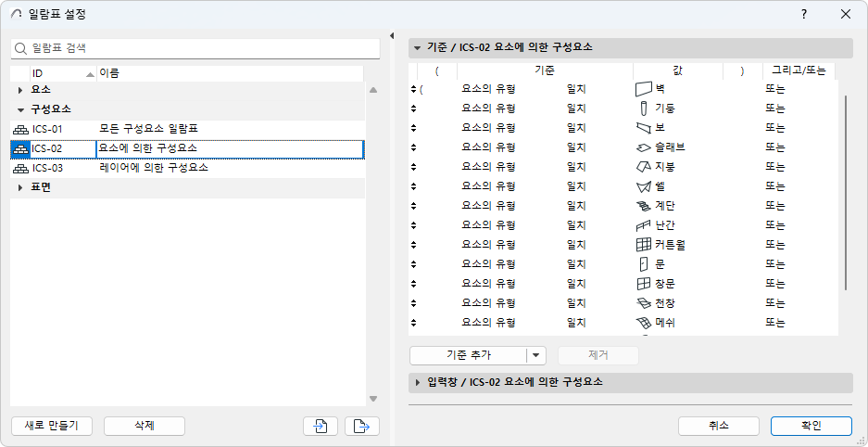Screen dimensions: 868x447
Task: Expand the 요소 group in list
Action: coord(21,90)
